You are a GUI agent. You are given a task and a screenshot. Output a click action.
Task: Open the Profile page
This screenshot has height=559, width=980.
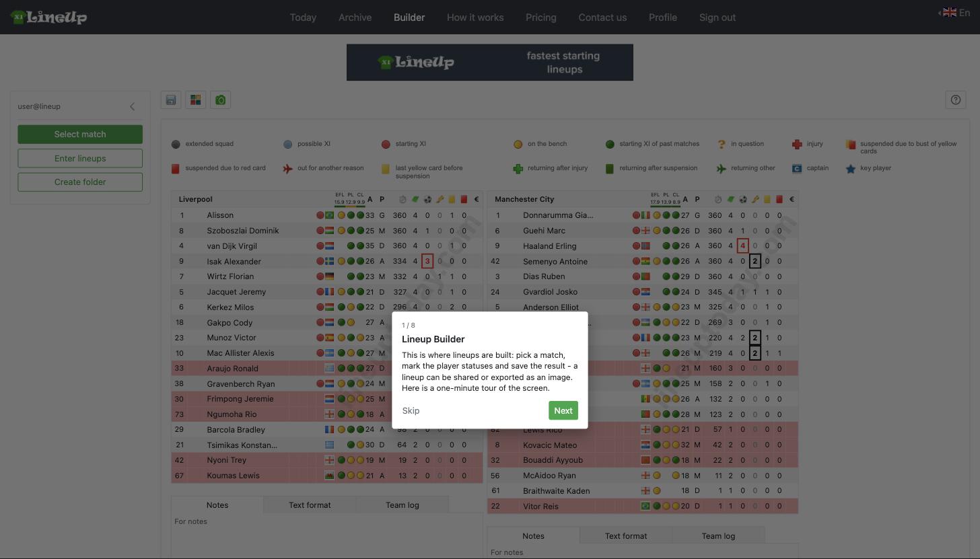[663, 17]
